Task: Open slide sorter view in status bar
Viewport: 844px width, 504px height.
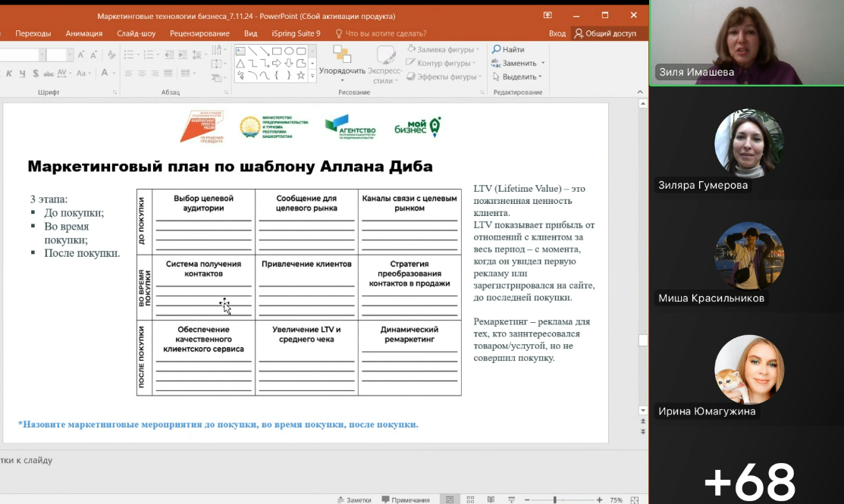Action: (x=470, y=499)
